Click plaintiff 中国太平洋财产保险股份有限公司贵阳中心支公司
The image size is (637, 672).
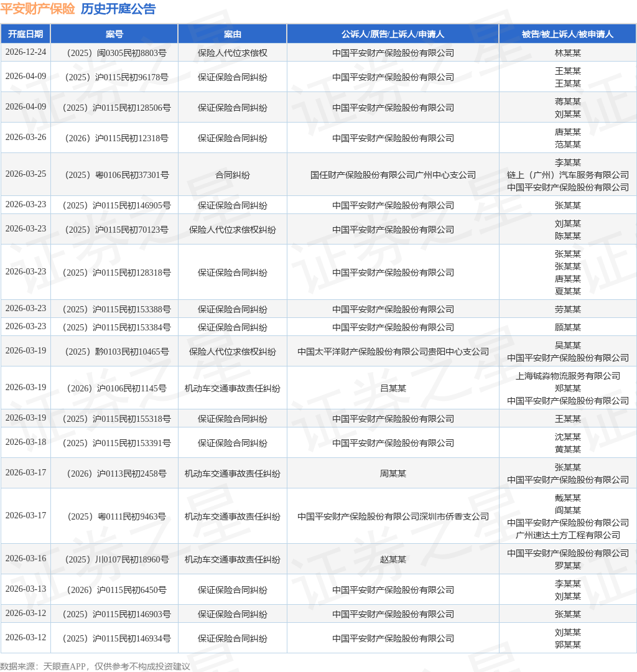tap(393, 352)
